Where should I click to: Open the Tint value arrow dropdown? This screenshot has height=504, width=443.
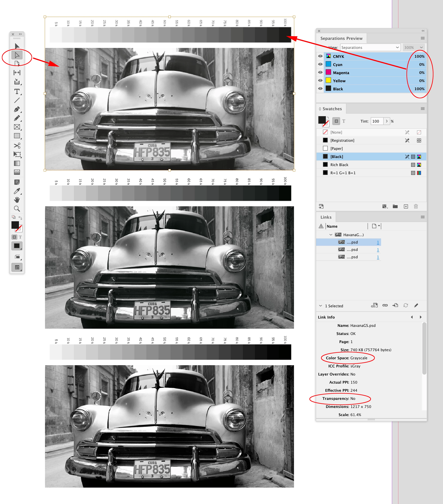pos(387,121)
